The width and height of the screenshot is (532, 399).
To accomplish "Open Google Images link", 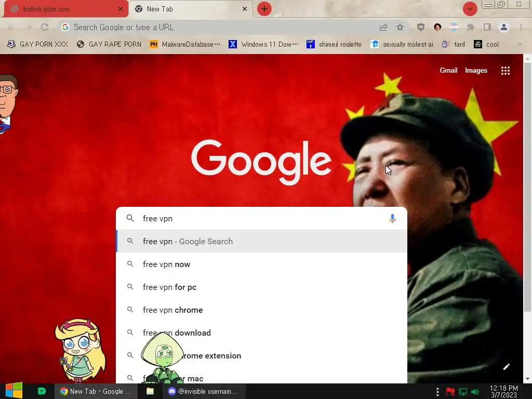I will tap(476, 71).
